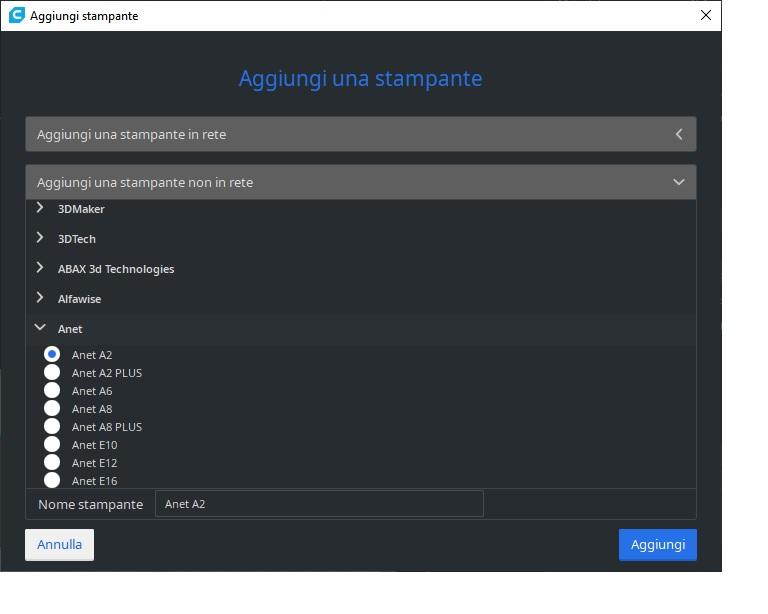Select the Anet A2 PLUS radio button
The image size is (768, 614).
tap(52, 372)
